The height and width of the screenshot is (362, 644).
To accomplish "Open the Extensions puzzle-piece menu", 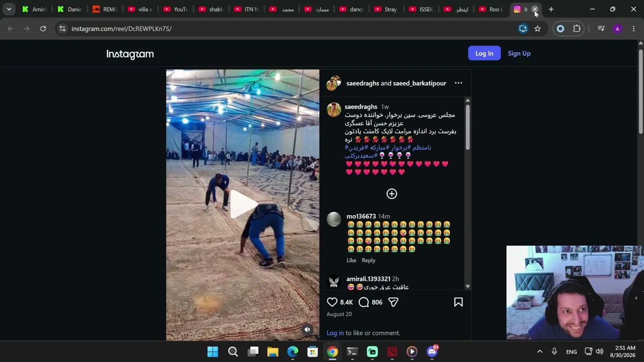I will click(x=577, y=29).
